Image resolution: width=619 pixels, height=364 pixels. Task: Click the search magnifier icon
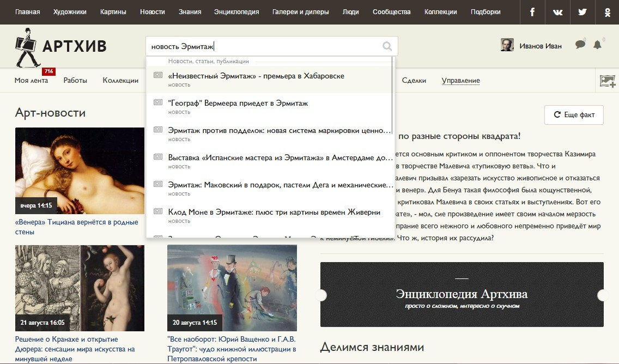[387, 46]
